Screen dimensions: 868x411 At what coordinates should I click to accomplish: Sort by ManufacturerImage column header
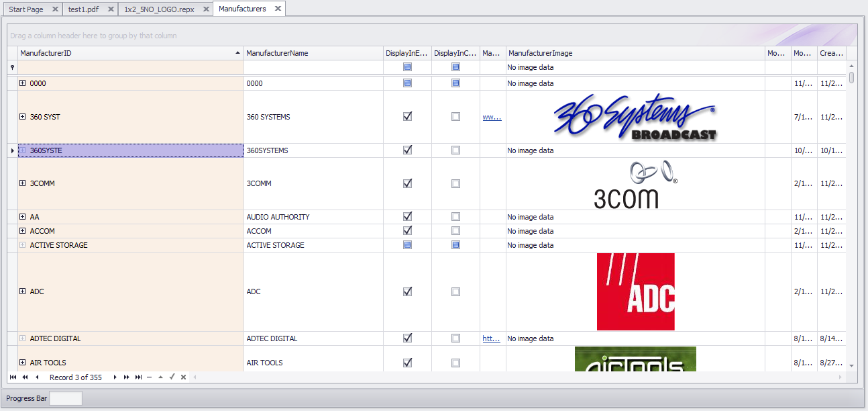pyautogui.click(x=635, y=53)
